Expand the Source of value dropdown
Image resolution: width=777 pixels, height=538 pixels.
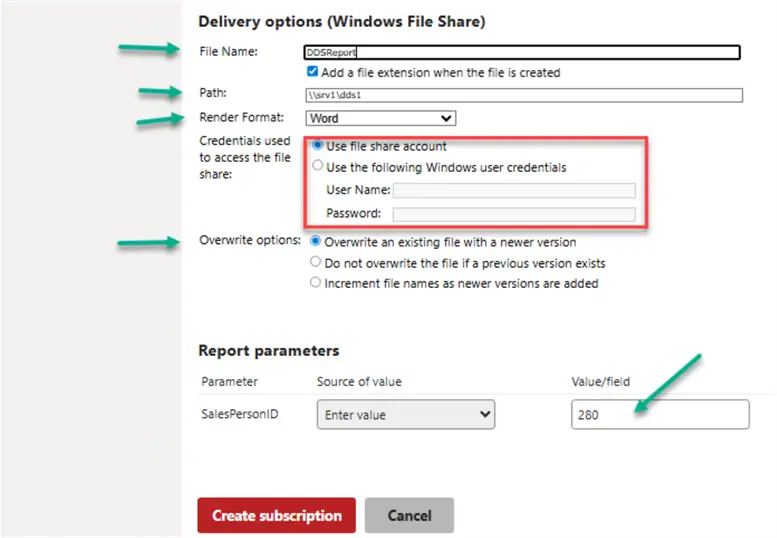tap(405, 414)
